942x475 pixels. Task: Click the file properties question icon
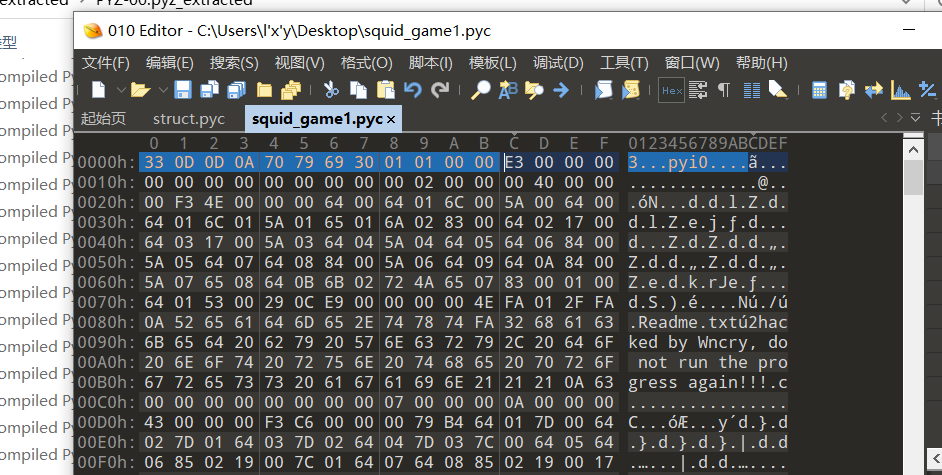point(846,90)
